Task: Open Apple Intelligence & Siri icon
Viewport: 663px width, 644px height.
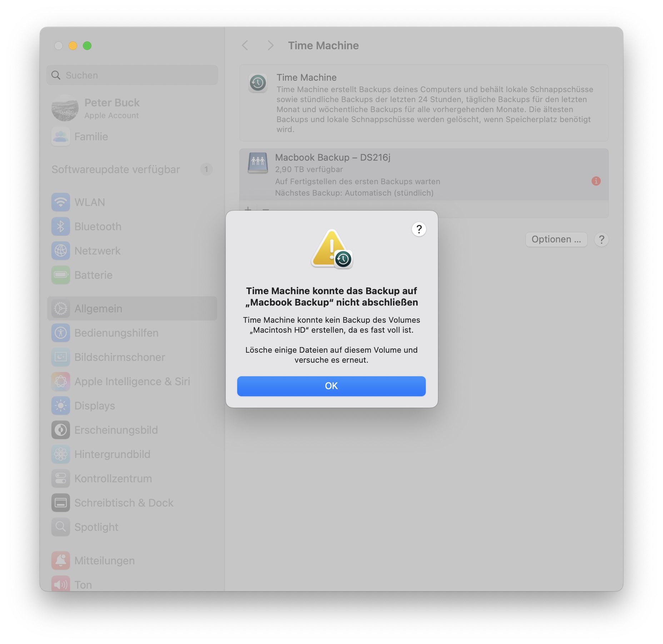Action: [x=61, y=381]
